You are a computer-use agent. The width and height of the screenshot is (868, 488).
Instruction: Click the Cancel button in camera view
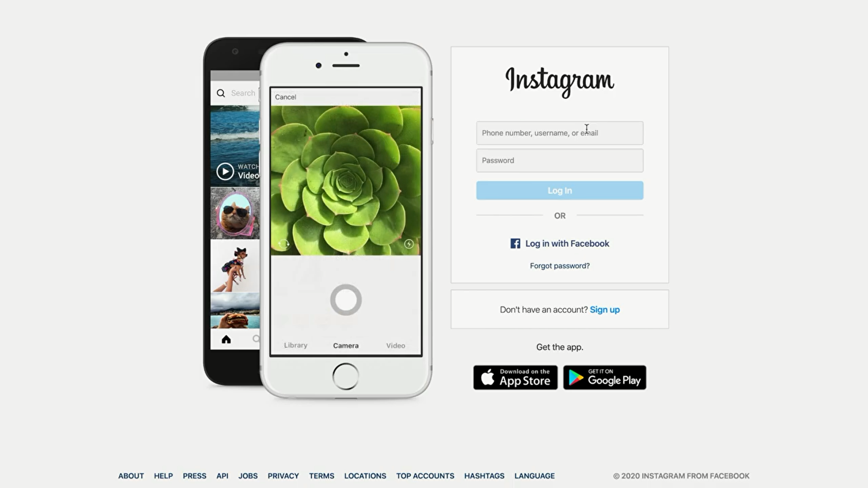click(286, 97)
